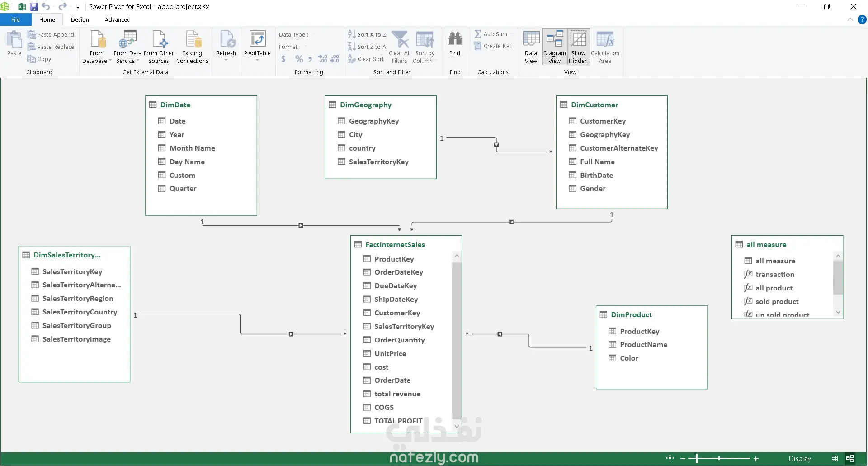The height and width of the screenshot is (466, 868).
Task: Click the AutoSum button
Action: click(491, 34)
